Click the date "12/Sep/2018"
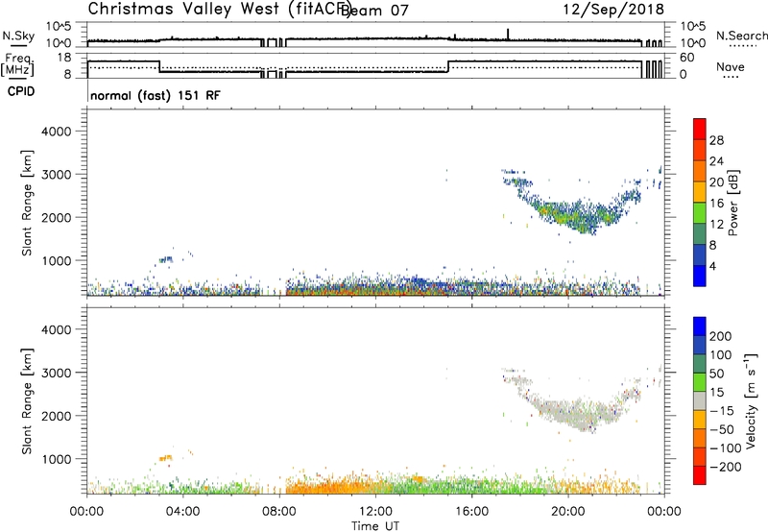Screen dimensions: 768x532 pyautogui.click(x=613, y=10)
